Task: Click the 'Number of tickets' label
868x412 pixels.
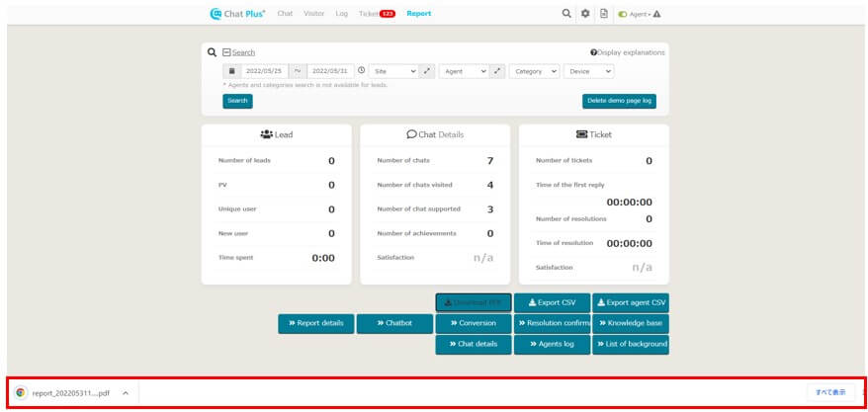Action: pyautogui.click(x=564, y=160)
